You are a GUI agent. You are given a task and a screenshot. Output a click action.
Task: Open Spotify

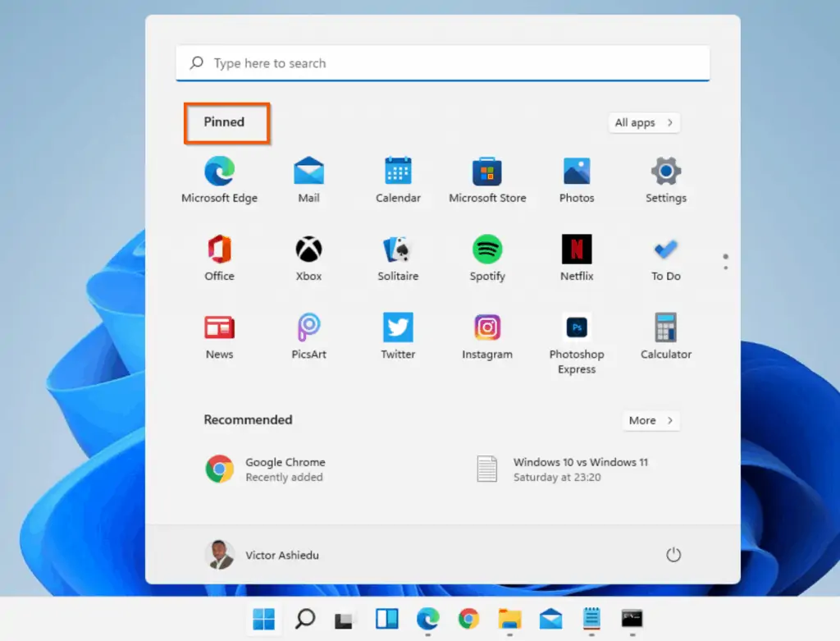(487, 258)
